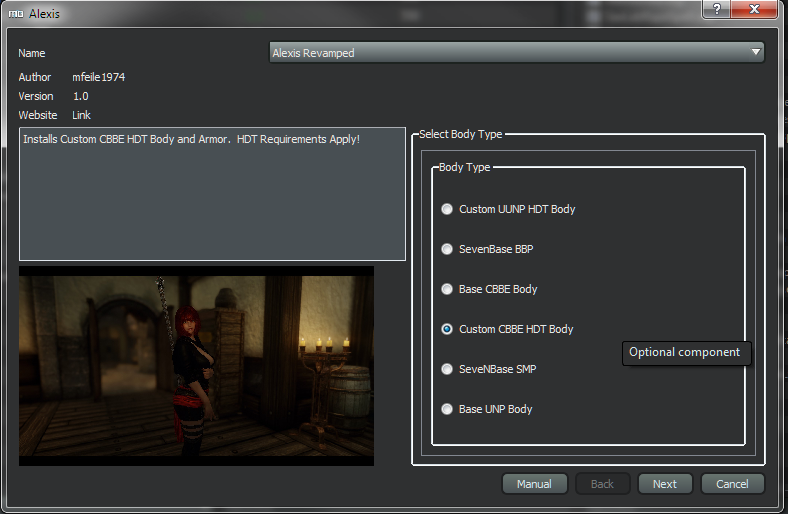Click the greyed-out Back button

[602, 484]
